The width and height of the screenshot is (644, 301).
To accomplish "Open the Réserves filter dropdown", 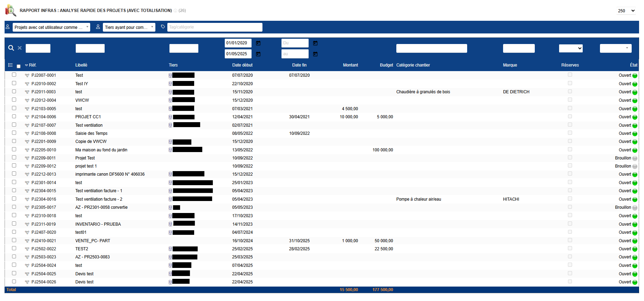I will pyautogui.click(x=571, y=48).
